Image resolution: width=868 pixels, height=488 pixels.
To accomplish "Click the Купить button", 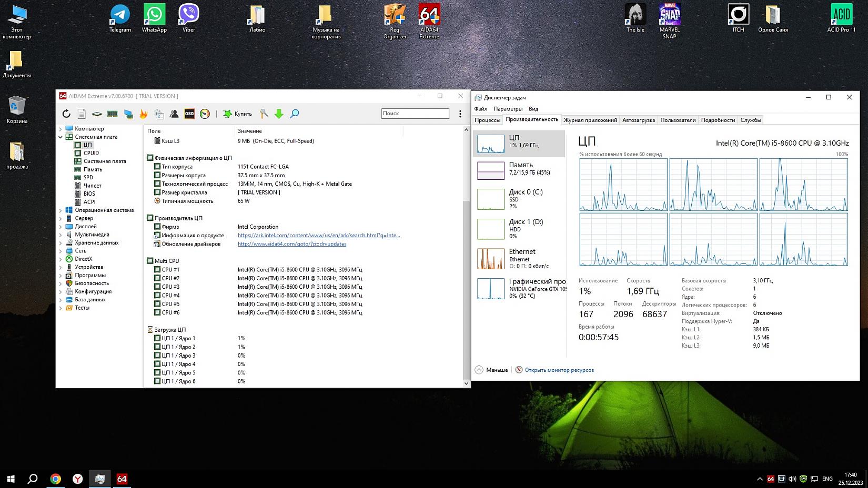I will click(238, 114).
